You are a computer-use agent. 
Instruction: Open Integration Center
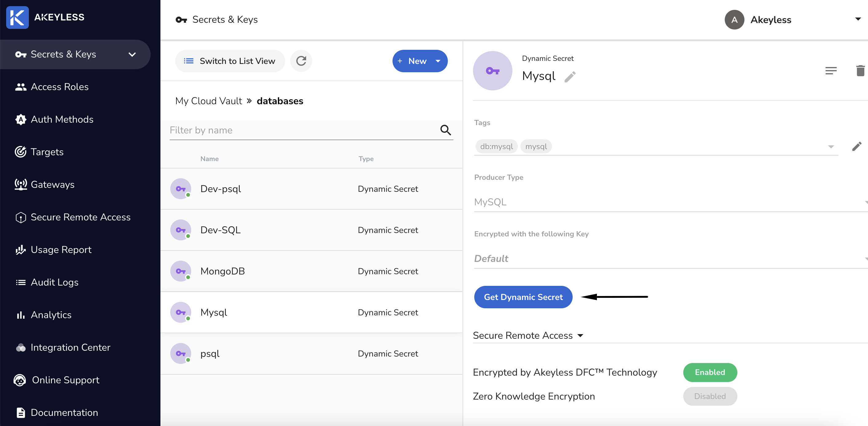pyautogui.click(x=63, y=348)
